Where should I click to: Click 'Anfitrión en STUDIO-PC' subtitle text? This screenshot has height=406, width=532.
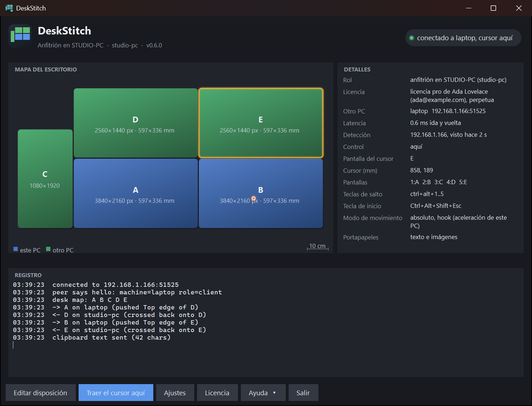tap(71, 45)
